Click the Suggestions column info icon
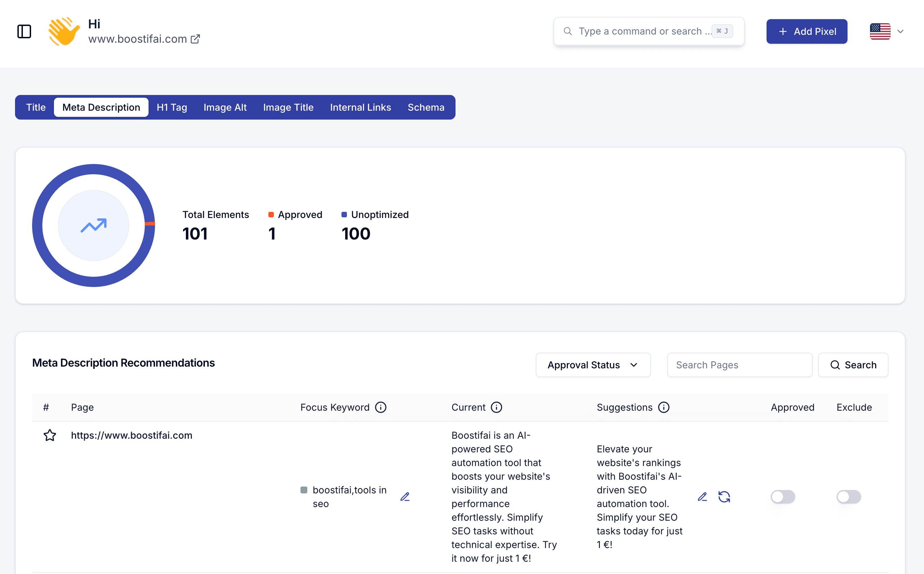Image resolution: width=924 pixels, height=574 pixels. [663, 407]
